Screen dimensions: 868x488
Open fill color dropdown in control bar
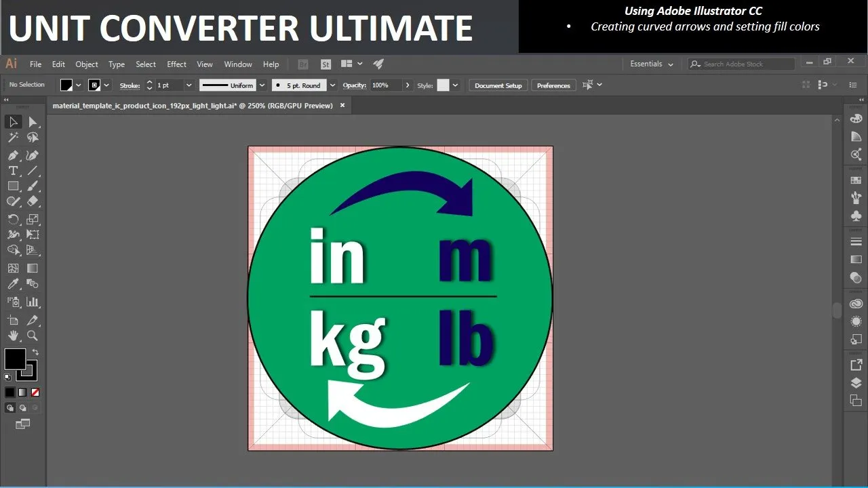79,85
